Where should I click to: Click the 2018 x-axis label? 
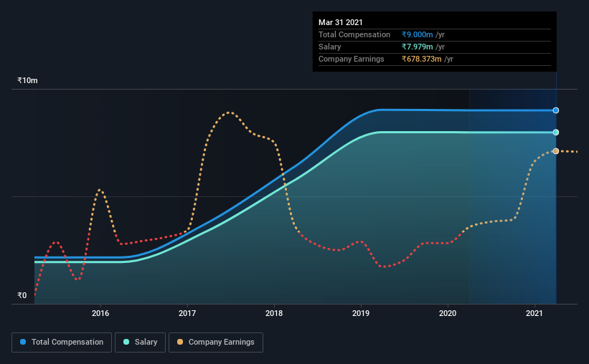click(x=274, y=313)
